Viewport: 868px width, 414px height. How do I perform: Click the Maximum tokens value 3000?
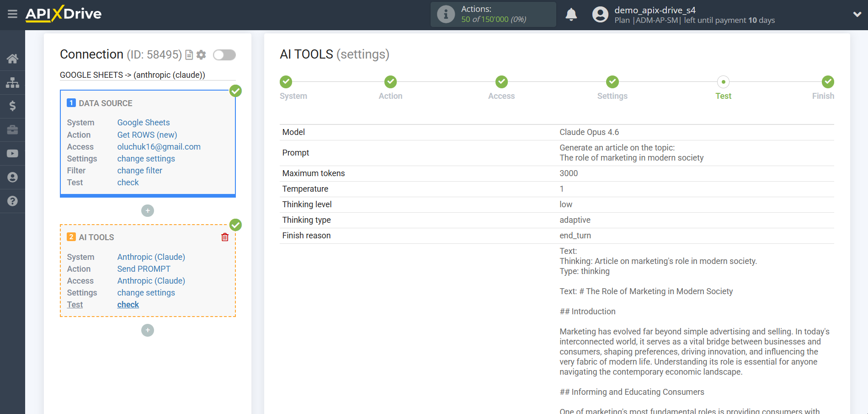569,173
